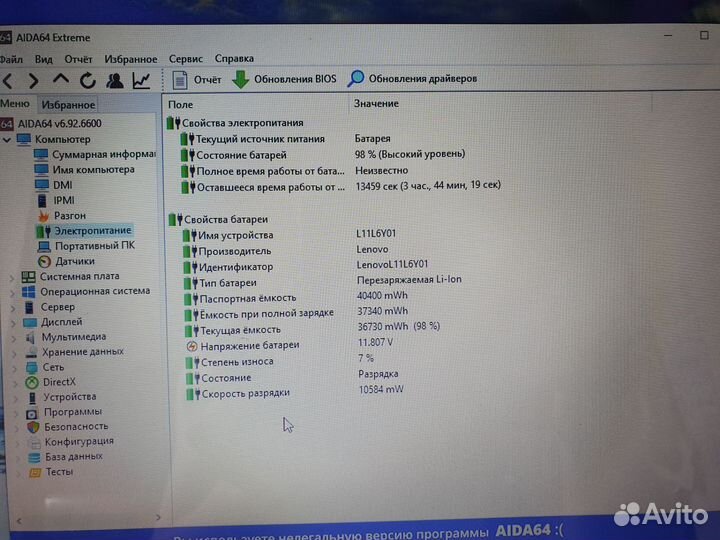This screenshot has width=720, height=540.
Task: Click the Операционная система Windows icon
Action: pos(28,292)
